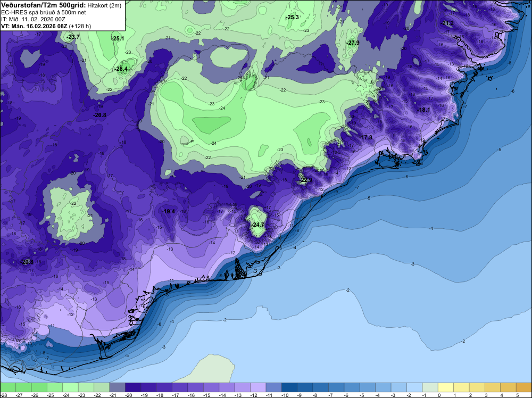This screenshot has height=398, width=532.
Task: Click the -23.7 temperature label
Action: coord(73,37)
